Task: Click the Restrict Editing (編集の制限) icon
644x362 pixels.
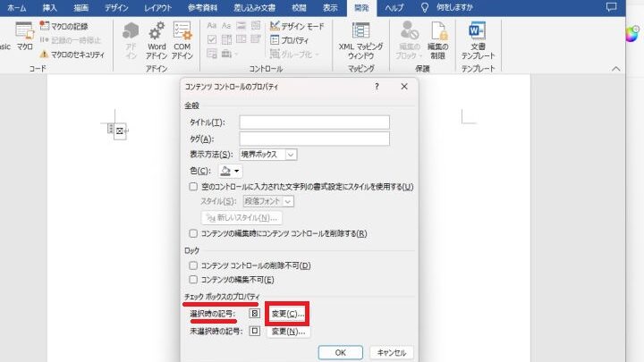Action: [438, 38]
